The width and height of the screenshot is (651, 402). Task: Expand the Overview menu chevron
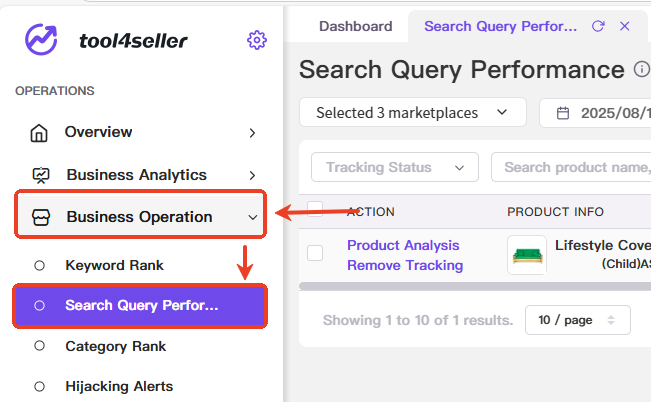click(252, 133)
